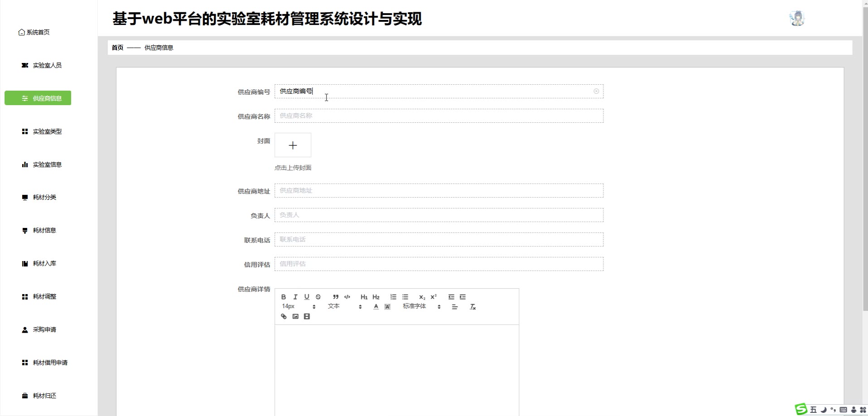This screenshot has width=868, height=416.
Task: Focus the 供应商名称 input field
Action: click(439, 116)
